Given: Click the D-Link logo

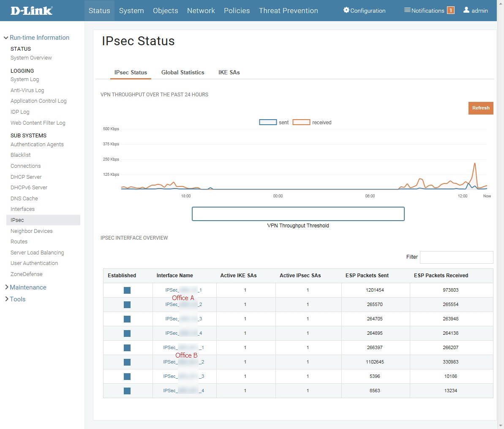Looking at the screenshot, I should pos(32,11).
